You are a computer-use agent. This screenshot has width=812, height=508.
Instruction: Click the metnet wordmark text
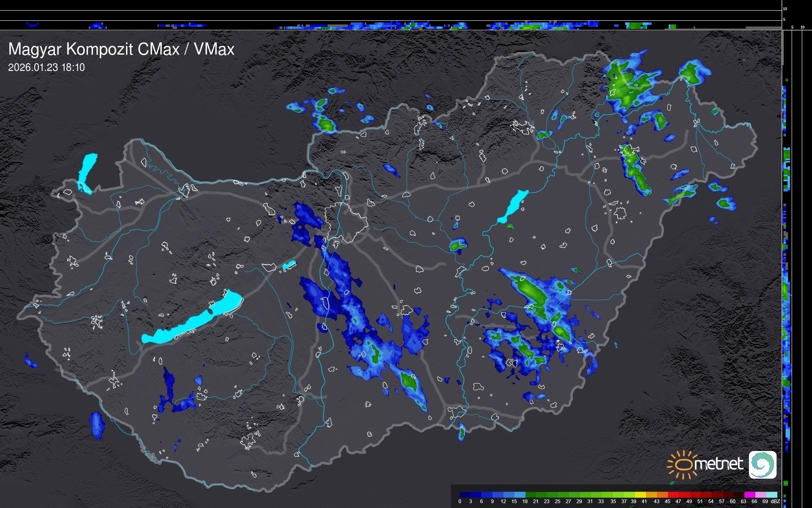coord(719,464)
